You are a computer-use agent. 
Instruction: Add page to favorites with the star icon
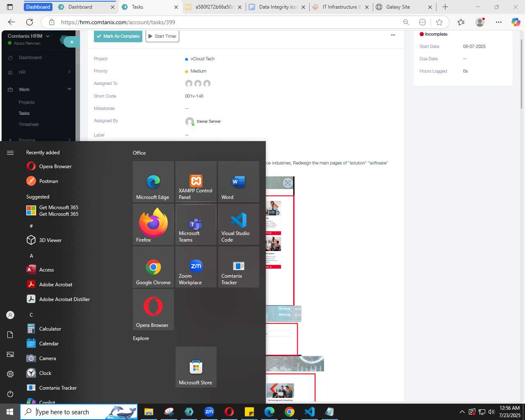[439, 22]
